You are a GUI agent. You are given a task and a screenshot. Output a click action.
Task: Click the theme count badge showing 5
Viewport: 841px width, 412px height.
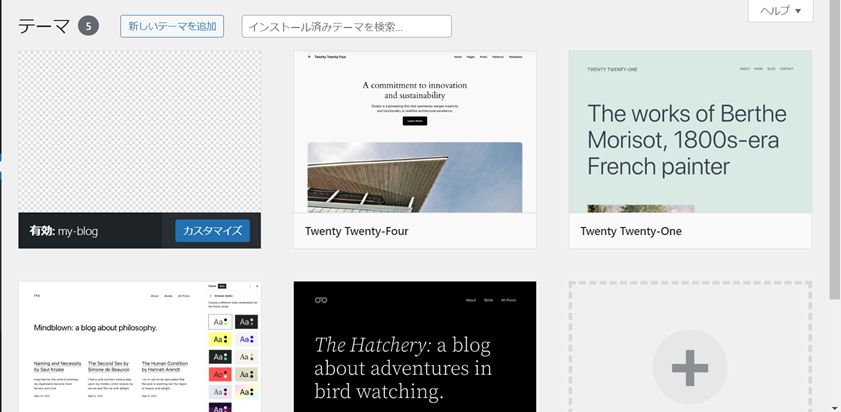click(88, 26)
